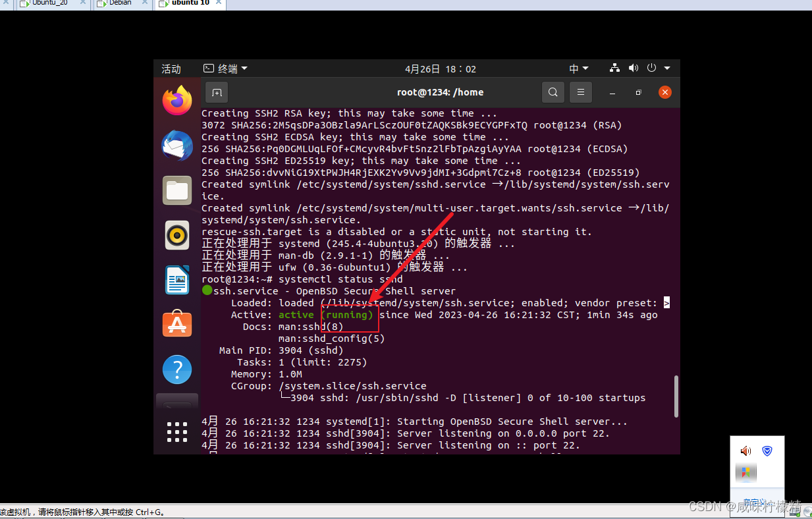812x519 pixels.
Task: Switch to the Debian browser tab
Action: (x=119, y=3)
